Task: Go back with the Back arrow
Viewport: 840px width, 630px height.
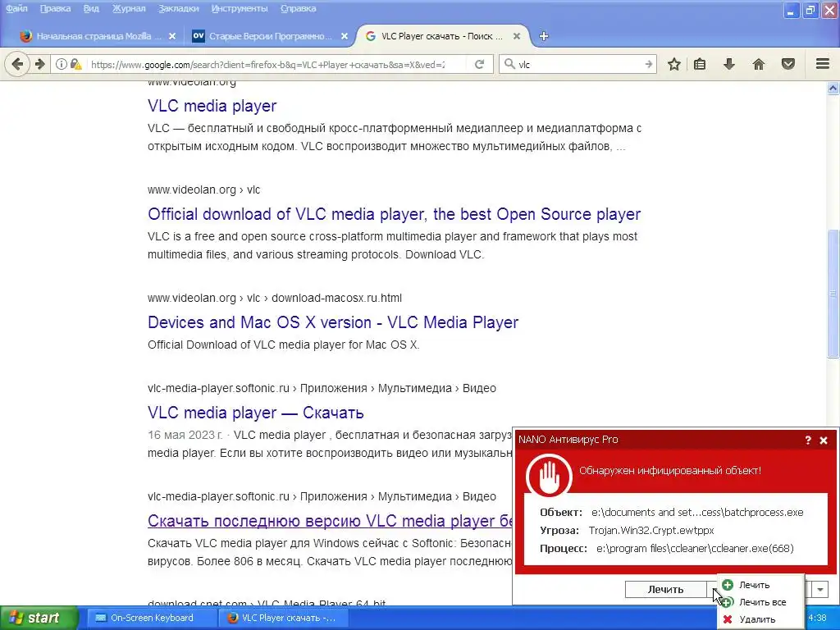Action: coord(17,64)
